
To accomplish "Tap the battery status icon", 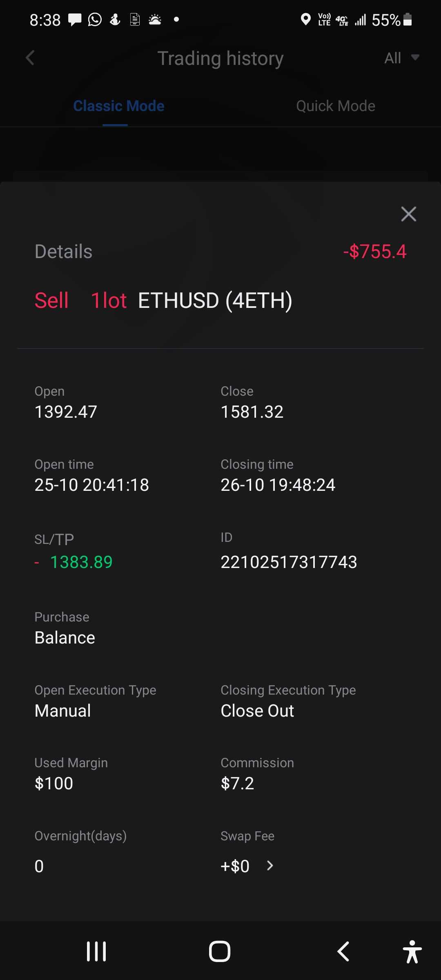I will (408, 20).
